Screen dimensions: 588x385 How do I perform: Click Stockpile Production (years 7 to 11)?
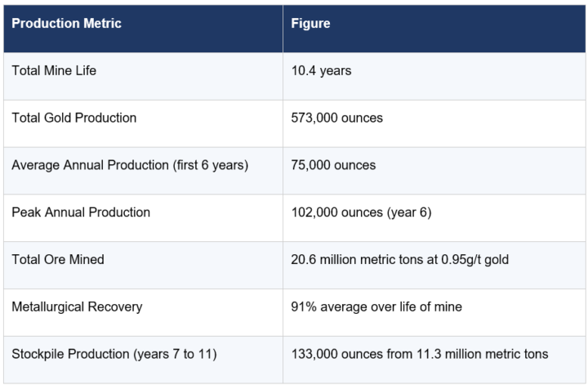point(114,354)
